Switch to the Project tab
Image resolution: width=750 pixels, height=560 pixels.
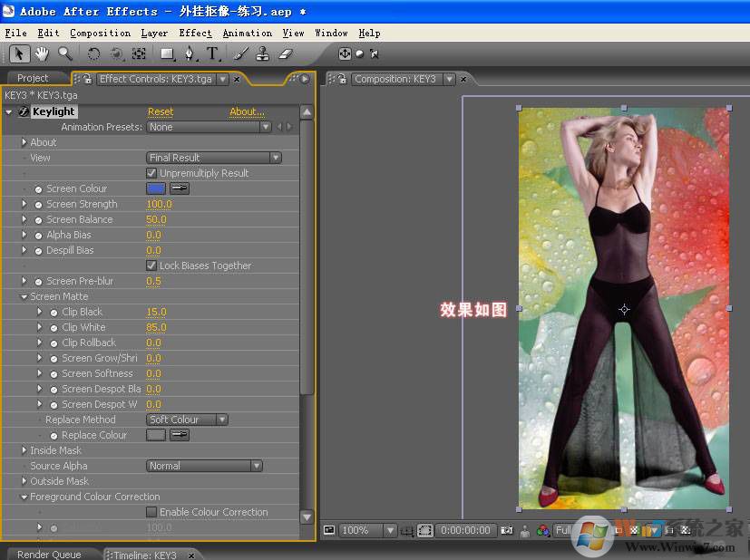point(33,79)
